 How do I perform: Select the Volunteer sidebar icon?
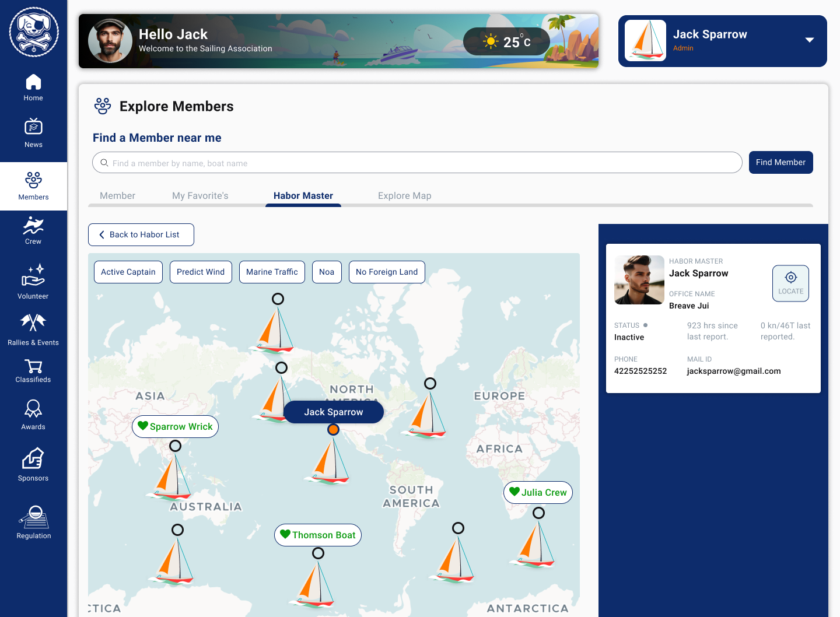[33, 275]
